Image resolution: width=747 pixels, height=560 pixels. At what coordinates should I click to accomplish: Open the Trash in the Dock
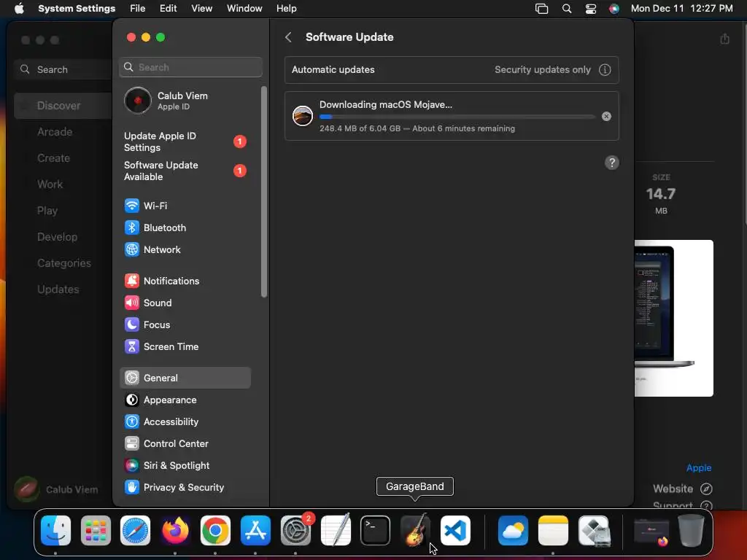tap(692, 531)
